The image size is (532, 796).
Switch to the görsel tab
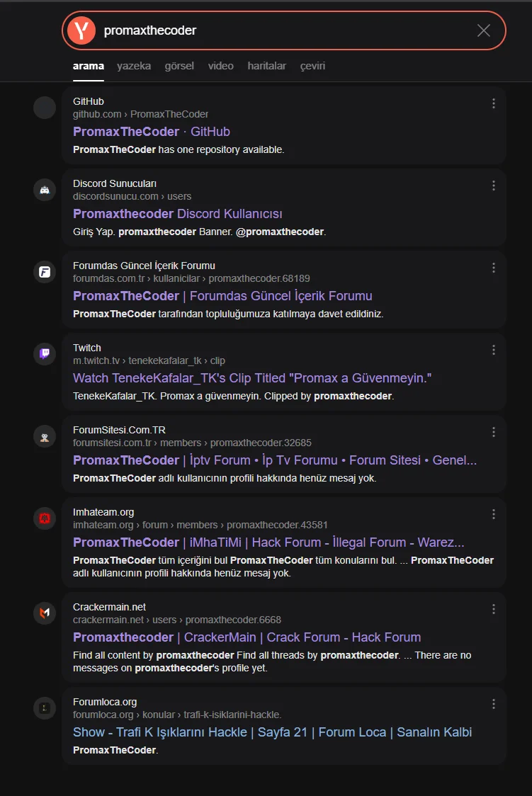[x=179, y=66]
